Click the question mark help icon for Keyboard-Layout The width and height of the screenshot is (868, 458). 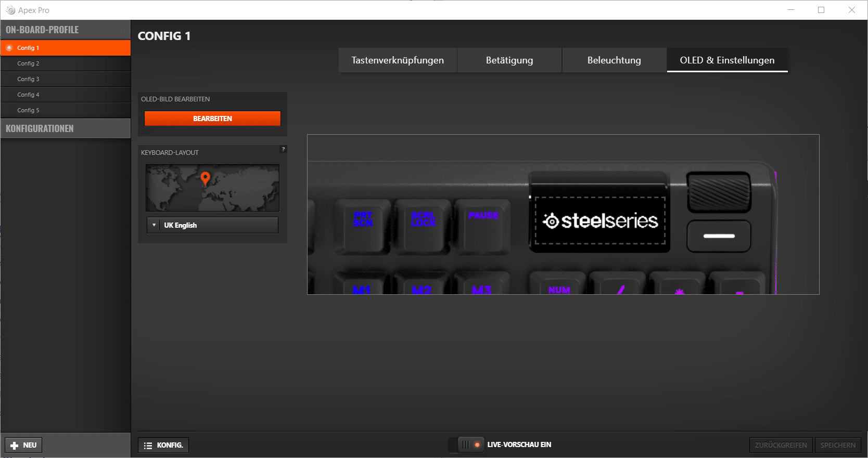pyautogui.click(x=283, y=149)
